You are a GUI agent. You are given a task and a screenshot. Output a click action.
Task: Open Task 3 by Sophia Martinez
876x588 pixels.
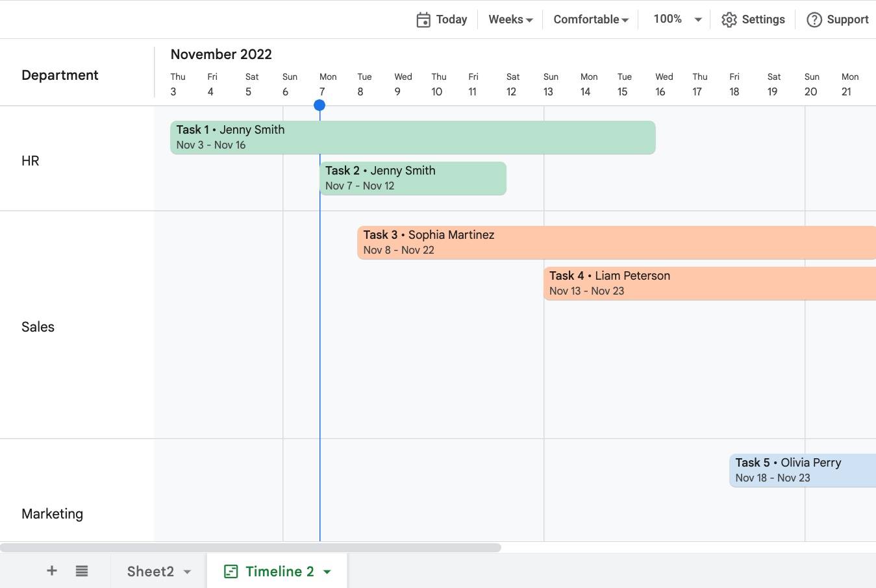coord(584,242)
